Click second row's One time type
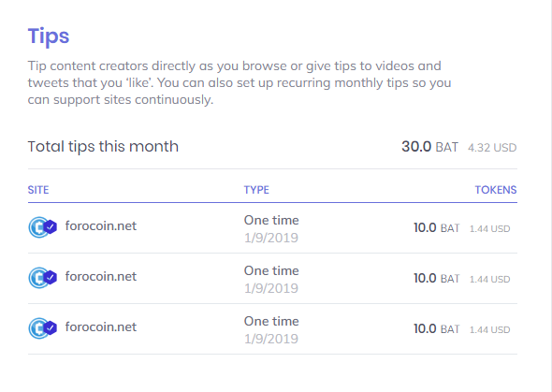Screen dimensions: 552x392 click(x=271, y=270)
